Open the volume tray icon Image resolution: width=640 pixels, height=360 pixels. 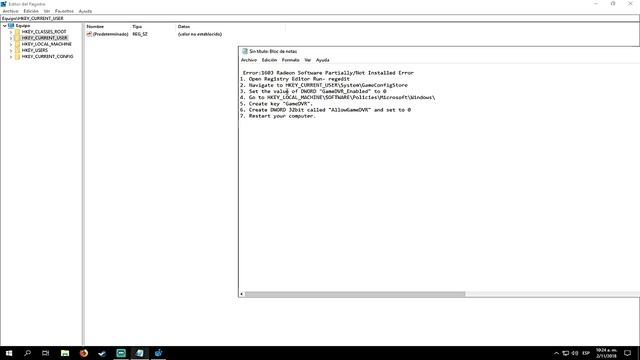click(x=575, y=353)
